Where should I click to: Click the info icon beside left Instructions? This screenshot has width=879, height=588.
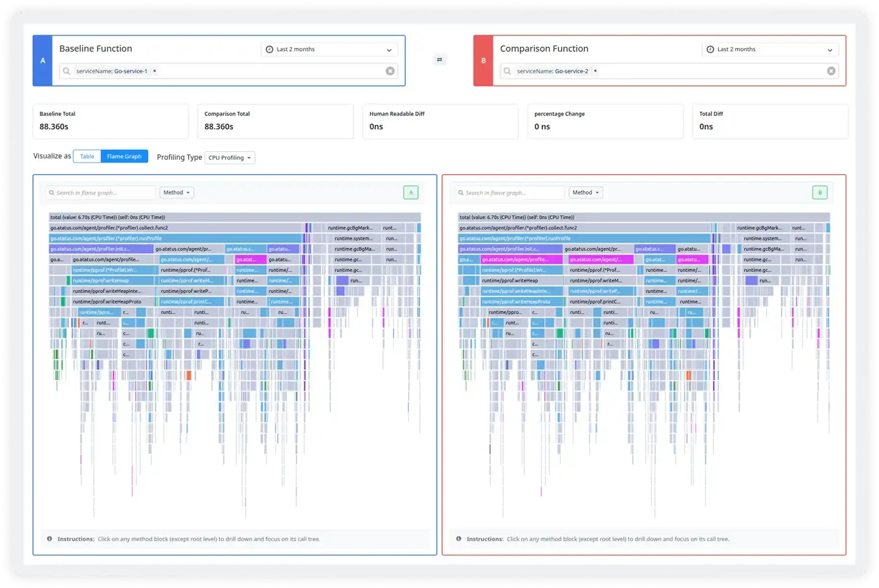pos(50,539)
